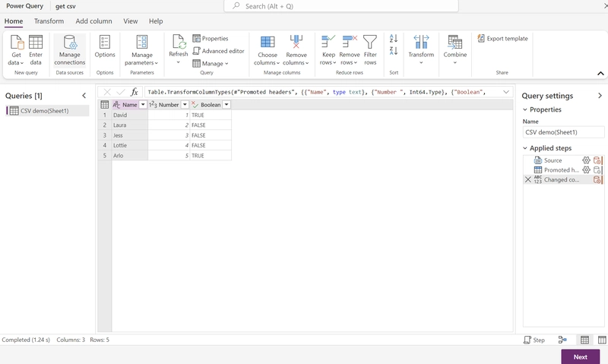Click the Enter data icon

[36, 42]
